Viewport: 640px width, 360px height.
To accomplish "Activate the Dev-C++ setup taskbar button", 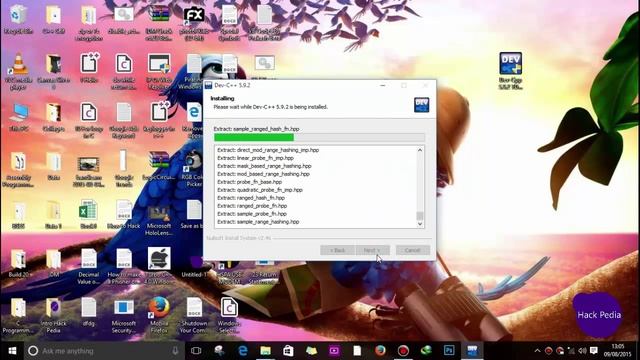I will tap(472, 351).
